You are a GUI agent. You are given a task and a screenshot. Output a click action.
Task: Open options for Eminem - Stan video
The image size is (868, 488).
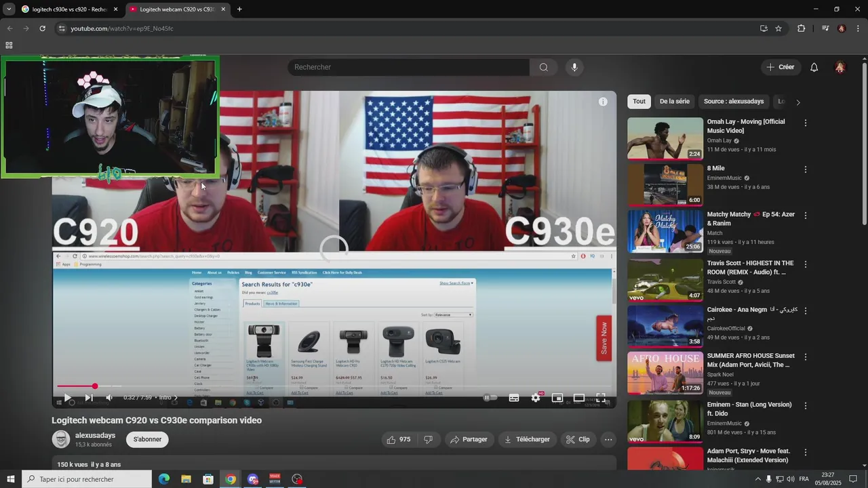pyautogui.click(x=806, y=405)
